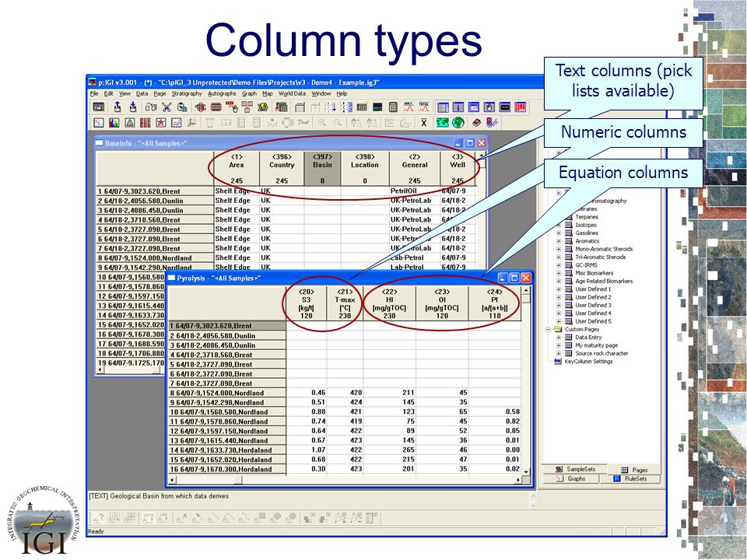Screen dimensions: 747x560
Task: Select the Tri-Aromatic Steroids tree item
Action: (600, 257)
